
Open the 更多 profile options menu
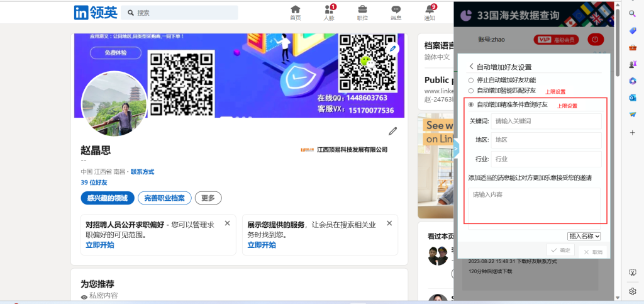click(x=208, y=198)
